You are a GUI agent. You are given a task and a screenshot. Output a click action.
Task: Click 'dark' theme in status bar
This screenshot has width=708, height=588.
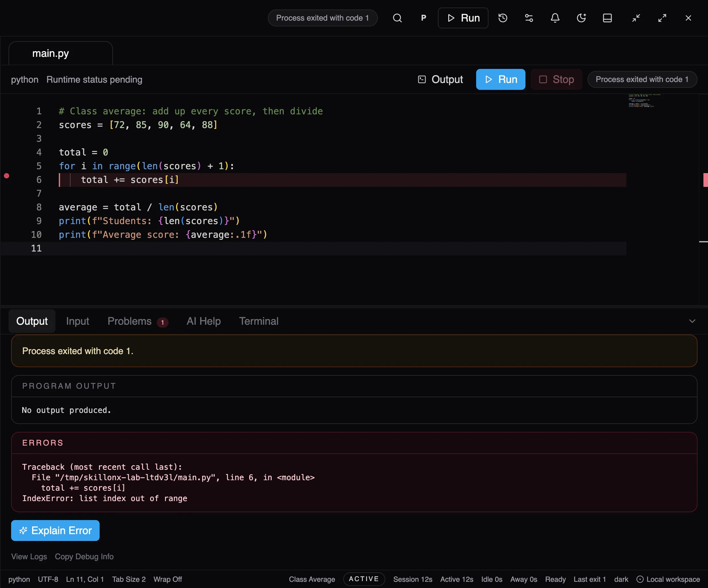[621, 579]
